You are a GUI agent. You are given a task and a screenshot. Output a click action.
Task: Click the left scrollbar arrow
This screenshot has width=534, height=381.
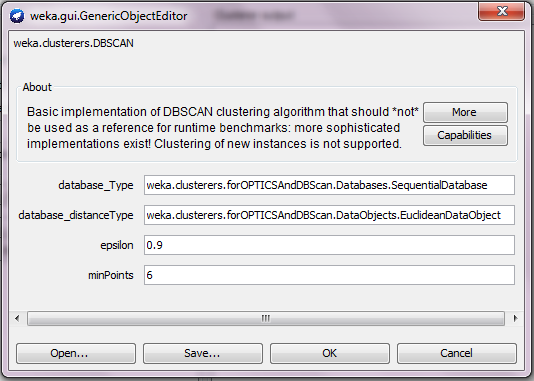pyautogui.click(x=17, y=318)
